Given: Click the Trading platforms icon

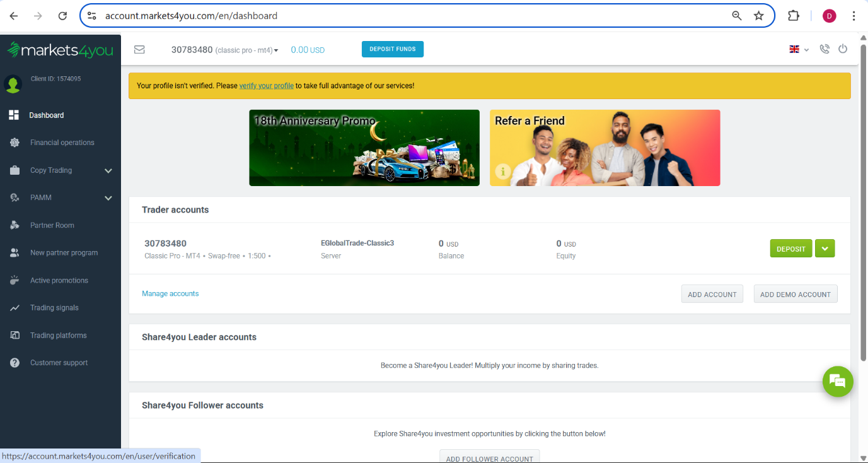Looking at the screenshot, I should (x=14, y=335).
